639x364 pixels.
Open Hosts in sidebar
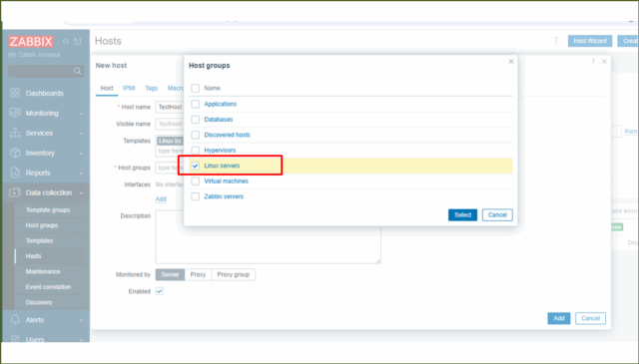[x=33, y=256]
